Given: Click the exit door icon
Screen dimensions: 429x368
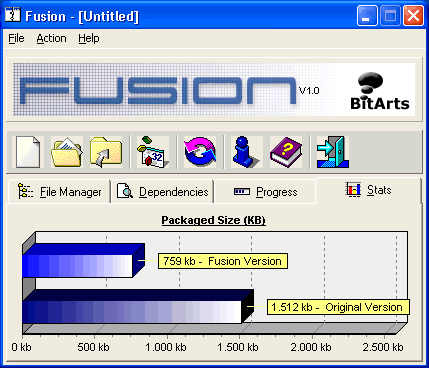Looking at the screenshot, I should [x=333, y=152].
